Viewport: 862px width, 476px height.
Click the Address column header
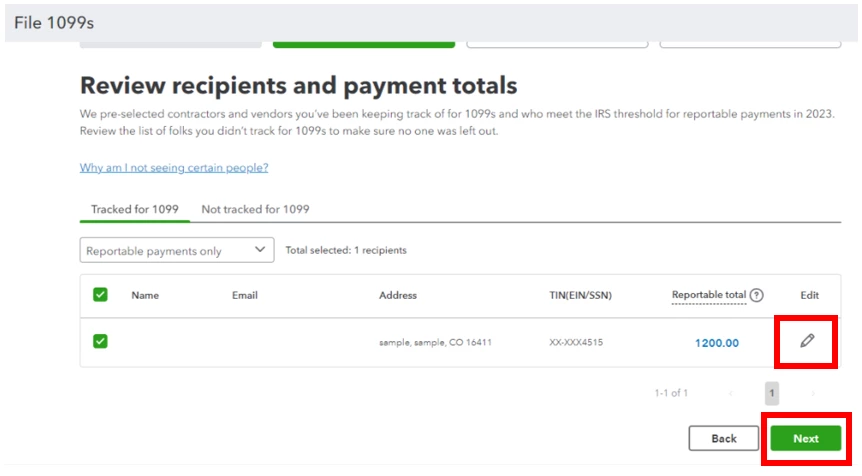[398, 295]
